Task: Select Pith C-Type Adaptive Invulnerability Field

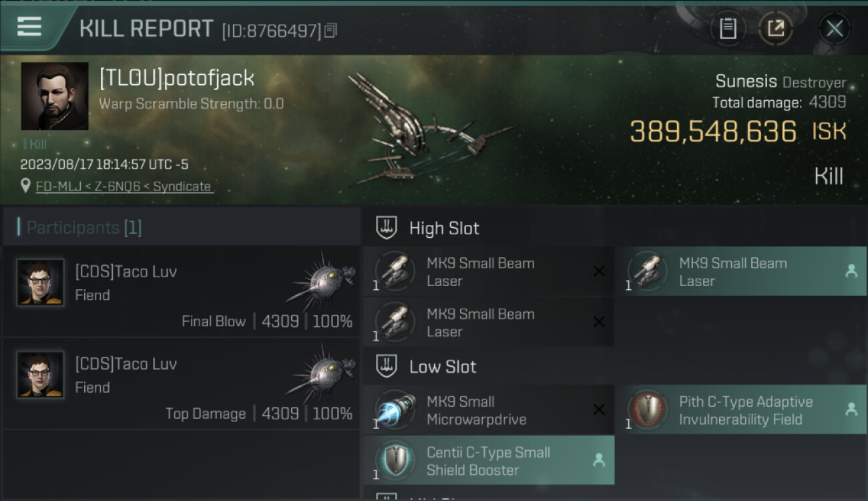Action: click(741, 409)
